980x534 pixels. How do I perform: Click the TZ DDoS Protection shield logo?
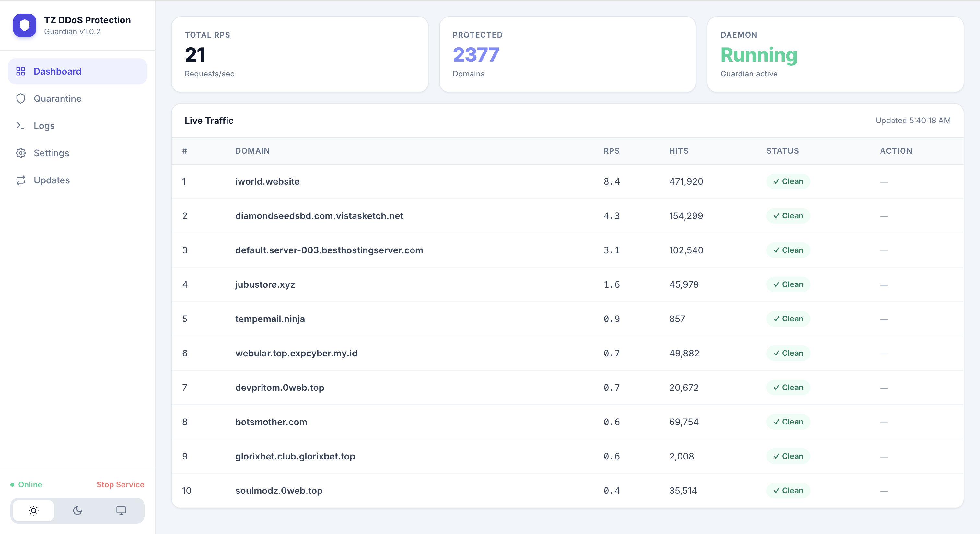[24, 25]
